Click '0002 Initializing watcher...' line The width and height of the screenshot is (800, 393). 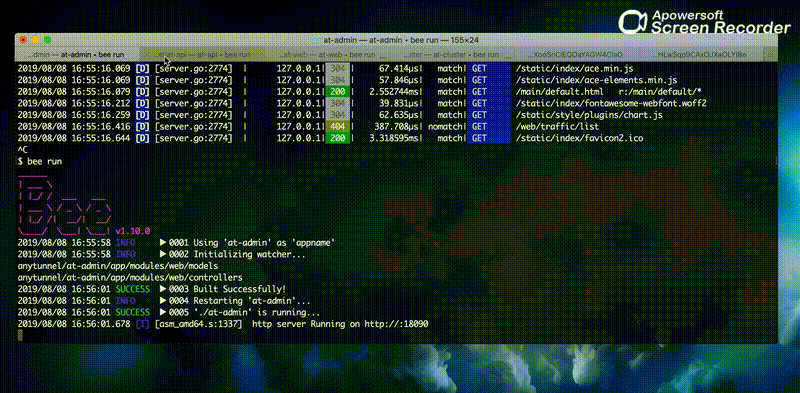(237, 255)
